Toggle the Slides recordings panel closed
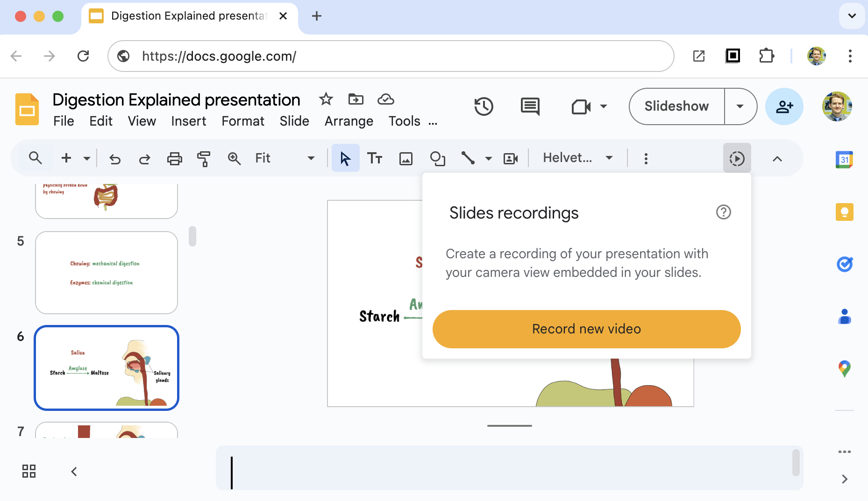This screenshot has height=501, width=868. (x=737, y=158)
